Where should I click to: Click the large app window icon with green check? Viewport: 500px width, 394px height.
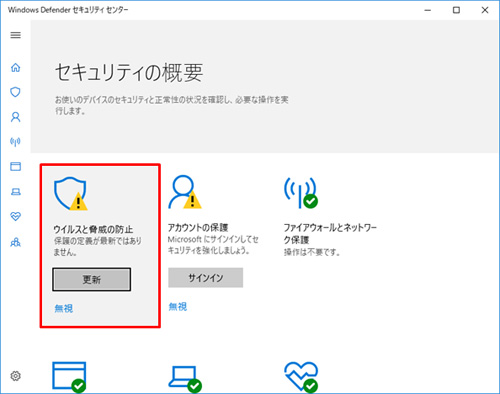[69, 377]
